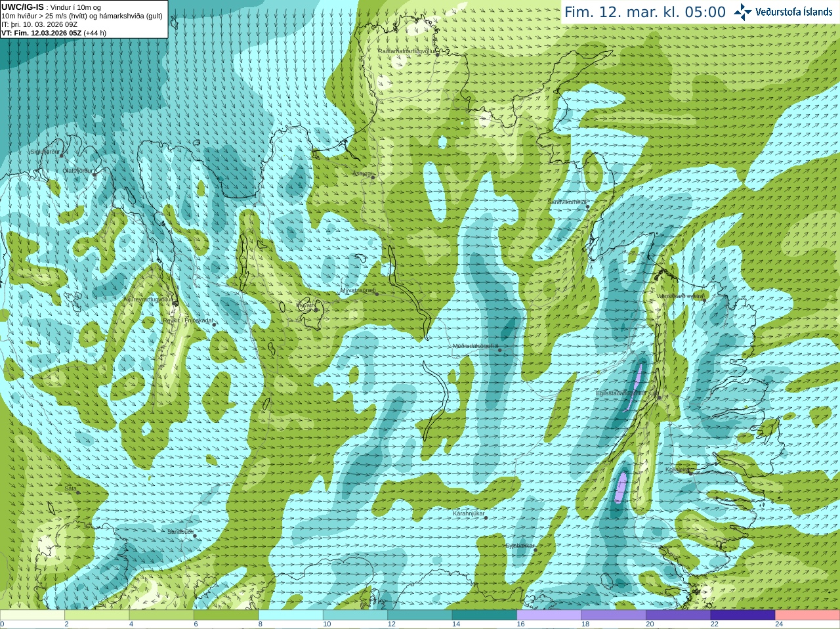The height and width of the screenshot is (629, 840).
Task: Click the 16–18 m/s lavender legend swatch
Action: pyautogui.click(x=549, y=615)
